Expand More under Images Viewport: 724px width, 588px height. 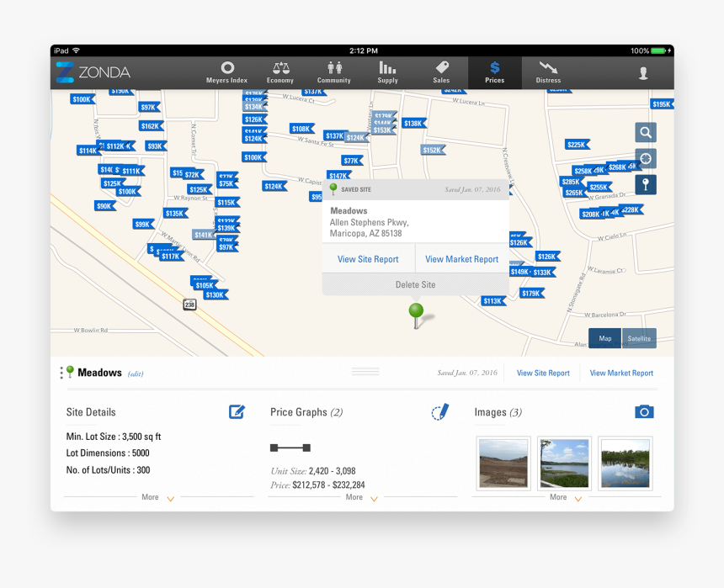coord(566,497)
